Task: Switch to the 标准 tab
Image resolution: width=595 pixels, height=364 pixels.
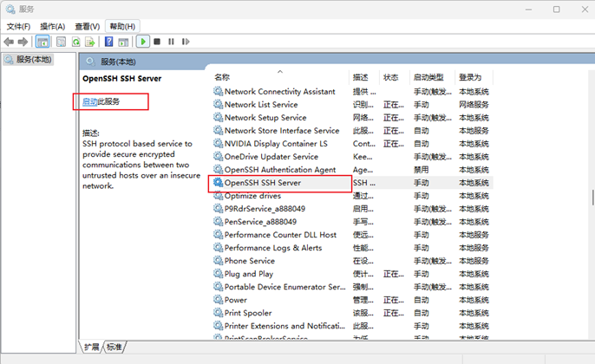Action: click(x=114, y=347)
